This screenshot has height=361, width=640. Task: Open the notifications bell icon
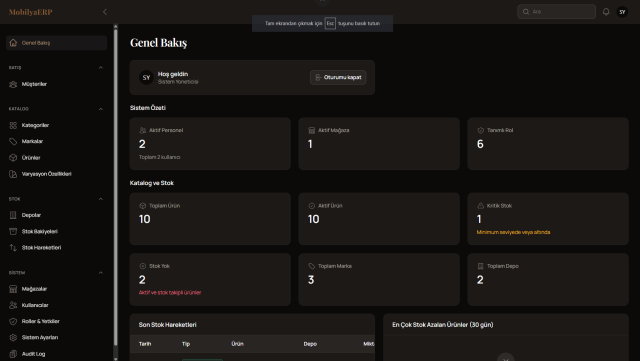(x=606, y=12)
